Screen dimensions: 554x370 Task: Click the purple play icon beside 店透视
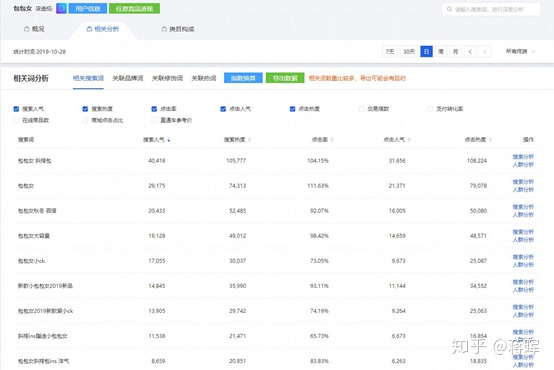[61, 8]
